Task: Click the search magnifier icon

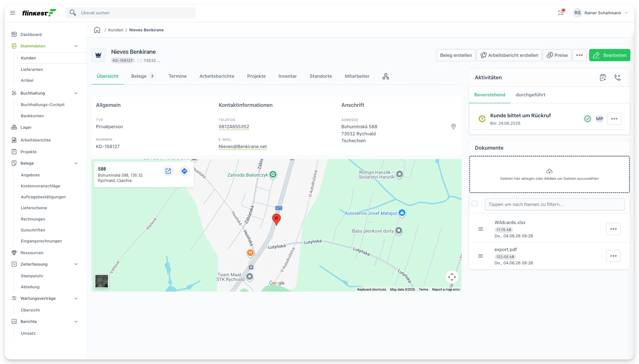Action: (x=73, y=13)
